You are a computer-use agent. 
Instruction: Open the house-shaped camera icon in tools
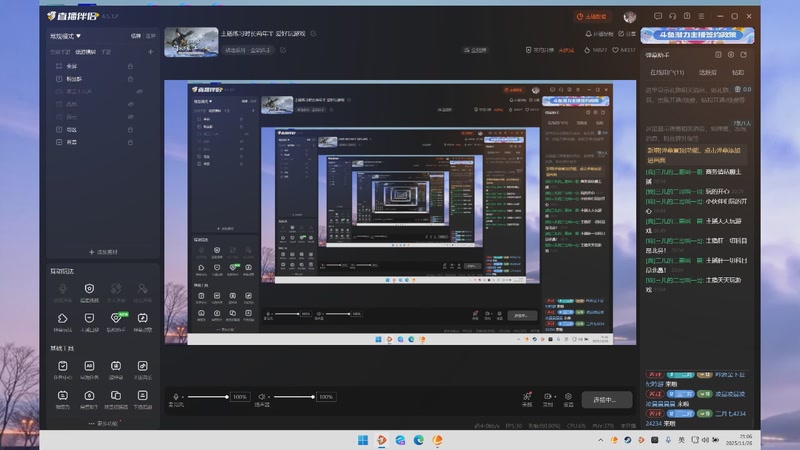89,395
